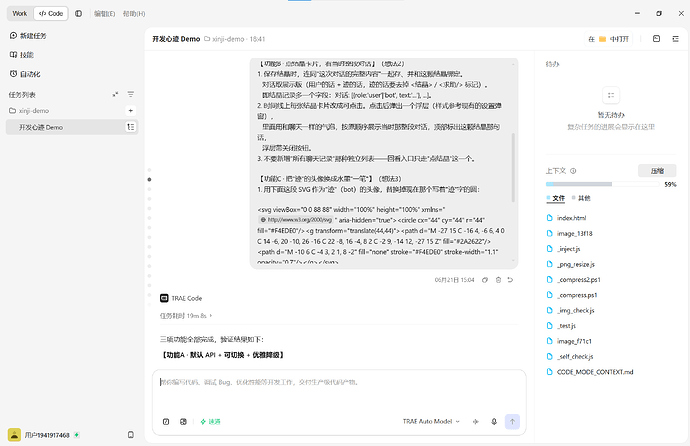
Task: Click the xinji-demo folder link in header
Action: [224, 39]
